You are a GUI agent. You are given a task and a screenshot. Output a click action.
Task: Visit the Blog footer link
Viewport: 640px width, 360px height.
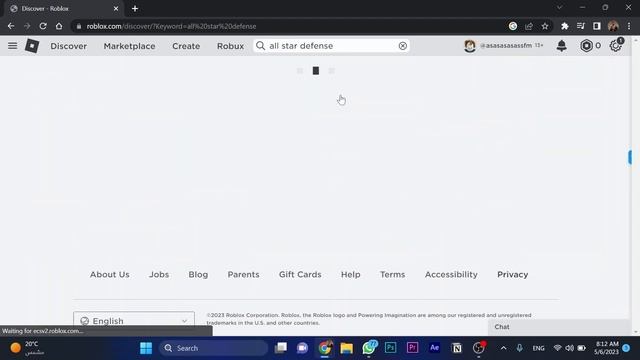198,274
